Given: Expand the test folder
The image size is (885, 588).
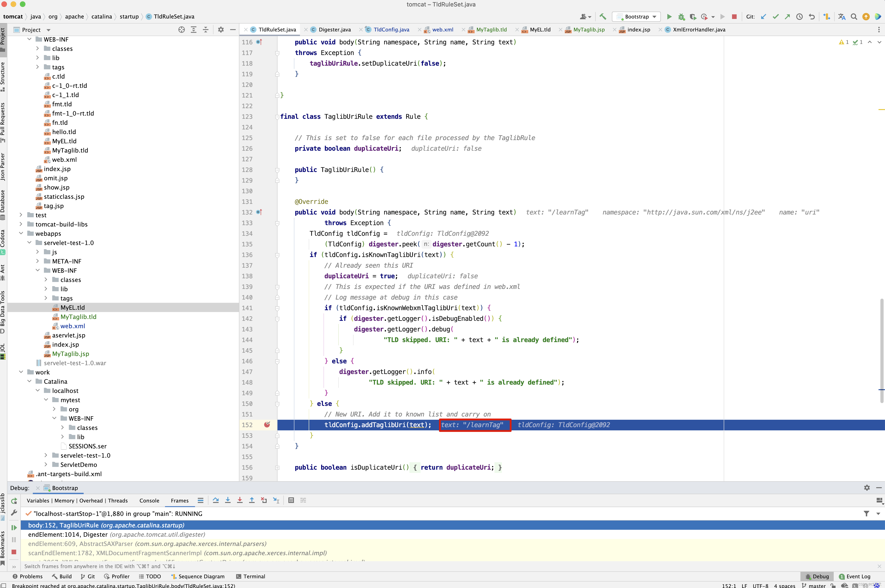Looking at the screenshot, I should (21, 215).
